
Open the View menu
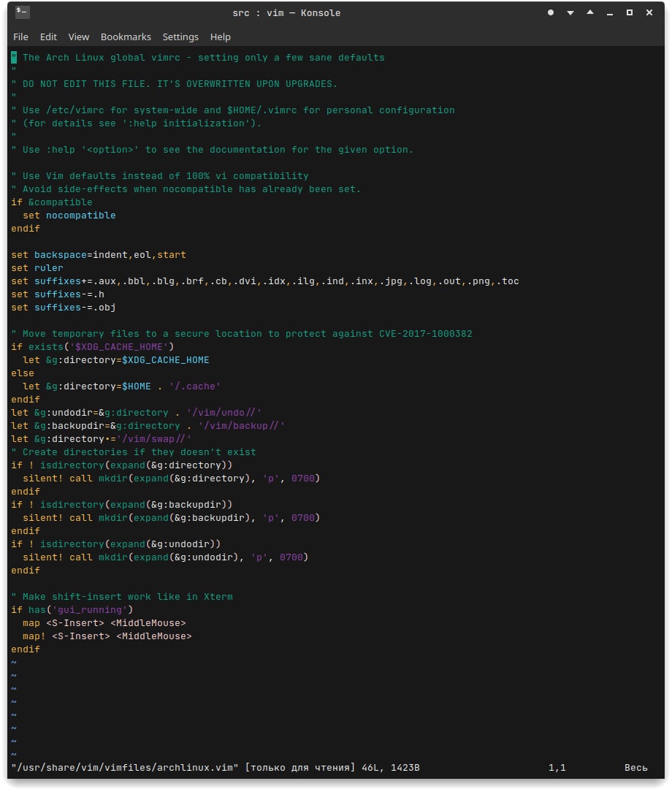[x=78, y=37]
